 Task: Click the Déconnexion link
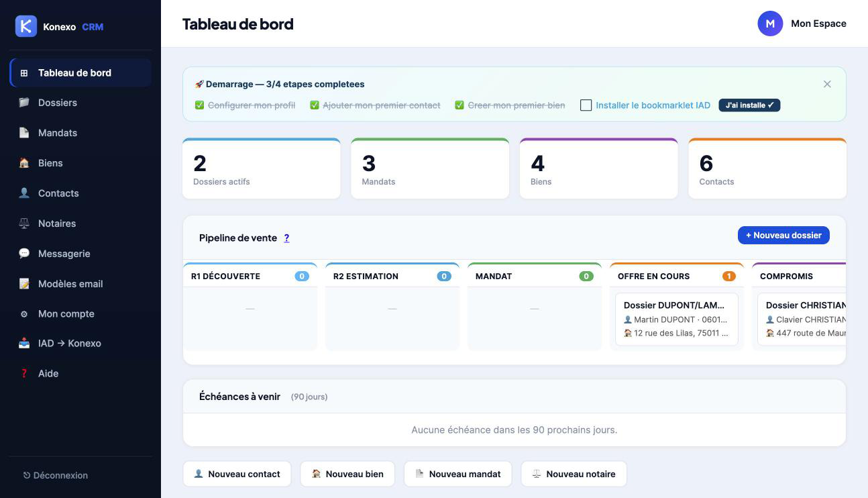(x=55, y=475)
